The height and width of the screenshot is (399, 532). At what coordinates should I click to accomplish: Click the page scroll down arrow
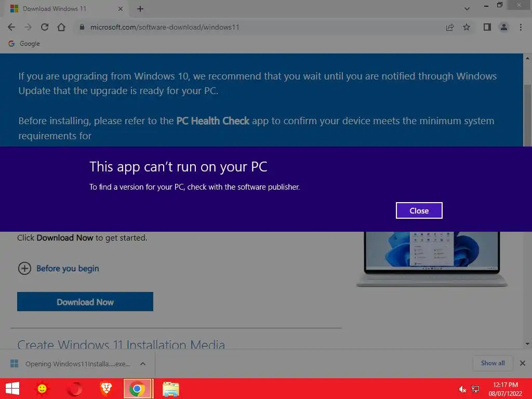tap(528, 344)
